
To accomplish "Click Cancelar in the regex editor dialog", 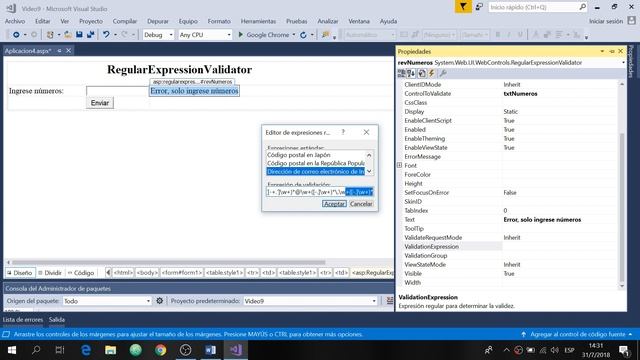I will point(361,204).
